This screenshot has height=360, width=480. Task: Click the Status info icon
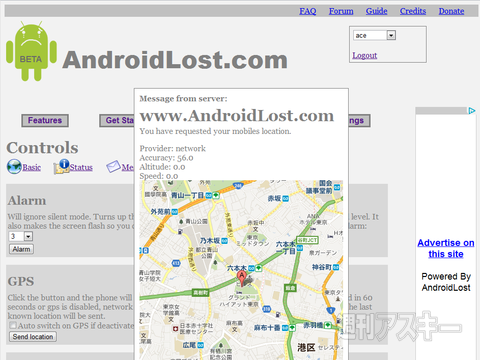click(61, 167)
